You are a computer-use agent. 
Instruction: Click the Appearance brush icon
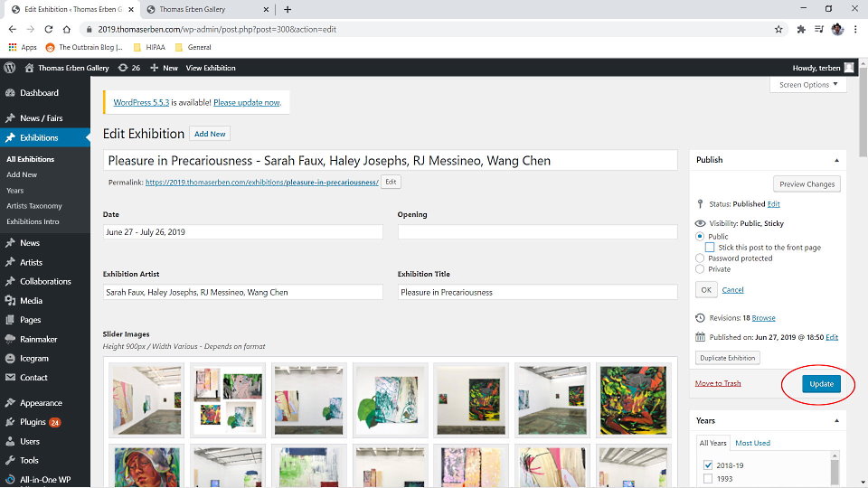[x=10, y=403]
